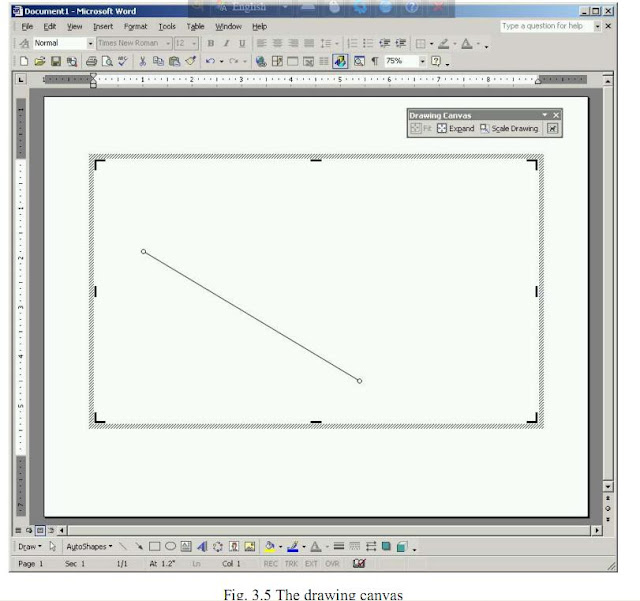Click the Text Wrapping button in Drawing Canvas toolbar
The height and width of the screenshot is (601, 640).
tap(552, 129)
